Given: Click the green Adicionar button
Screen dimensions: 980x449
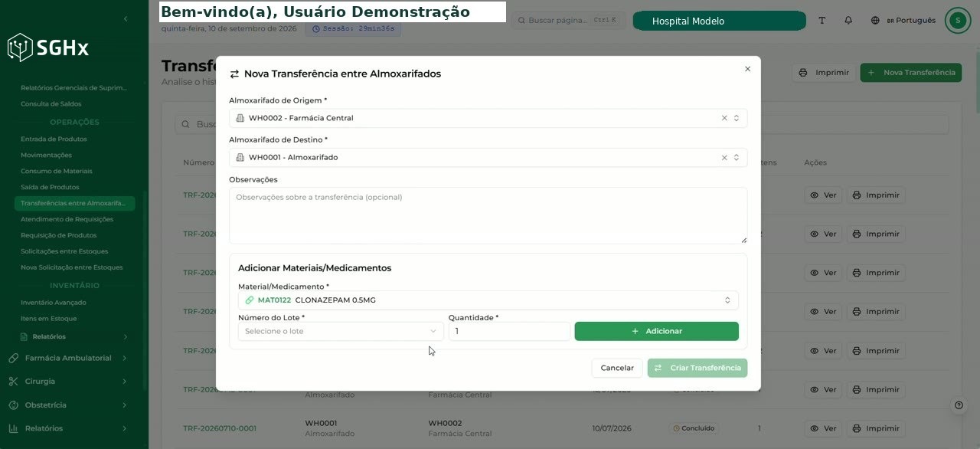Looking at the screenshot, I should point(656,331).
